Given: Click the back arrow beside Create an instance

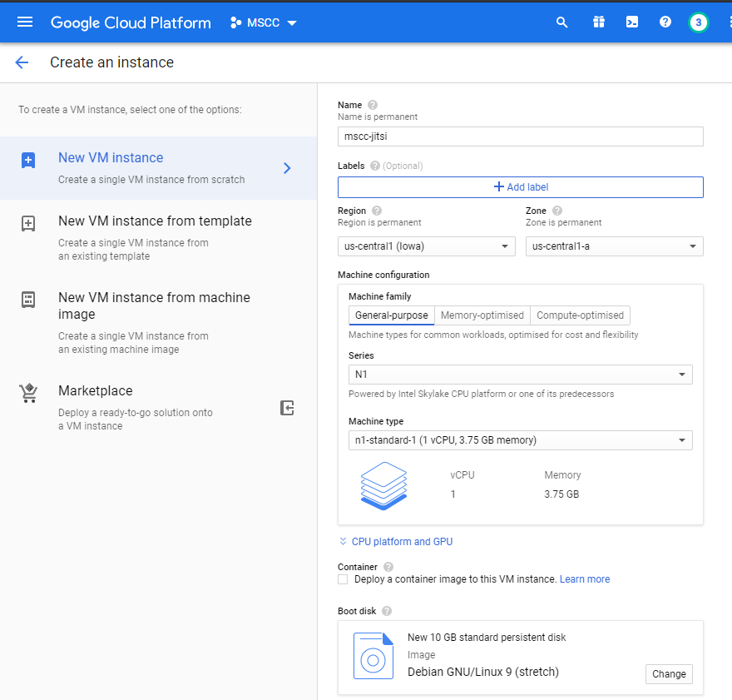Looking at the screenshot, I should point(22,62).
